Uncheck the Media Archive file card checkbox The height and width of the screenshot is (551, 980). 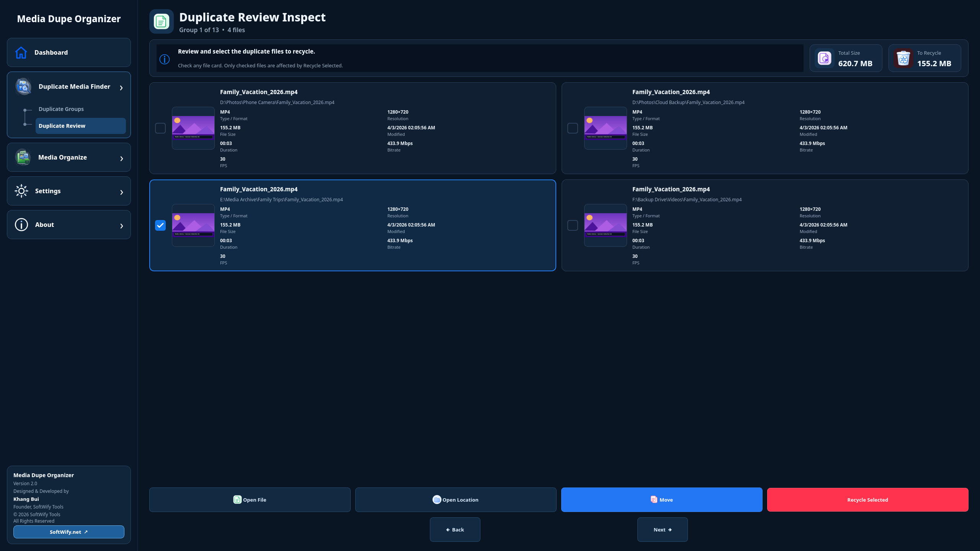pos(160,225)
